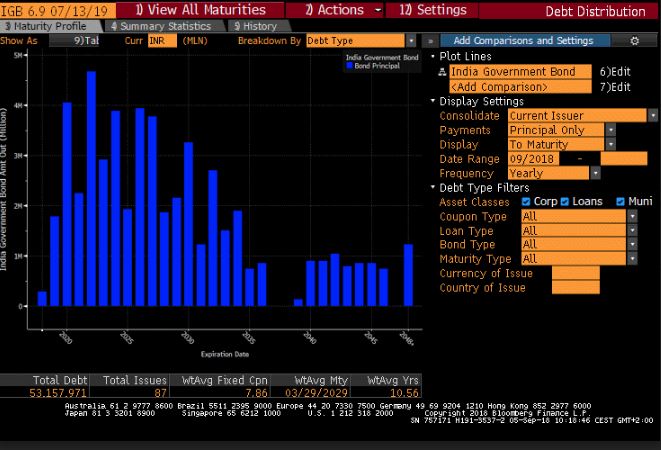Screen dimensions: 661x450
Task: Toggle the Corp asset class checkbox
Action: click(526, 202)
